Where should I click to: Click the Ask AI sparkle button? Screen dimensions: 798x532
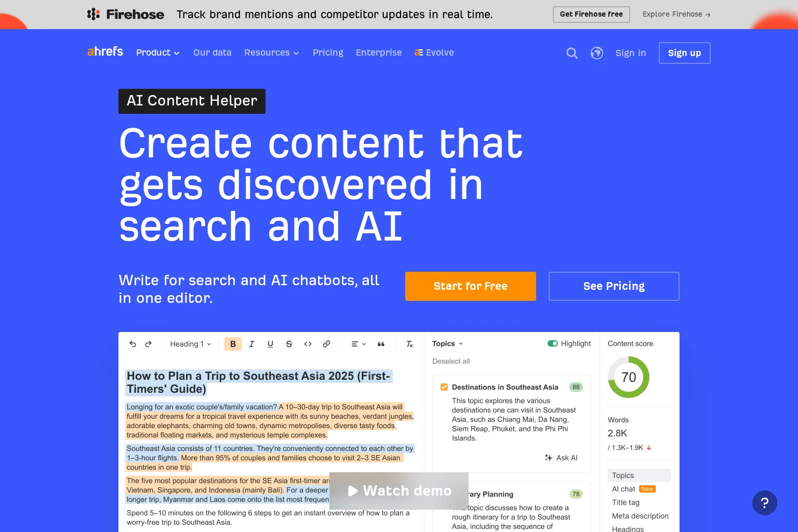561,458
